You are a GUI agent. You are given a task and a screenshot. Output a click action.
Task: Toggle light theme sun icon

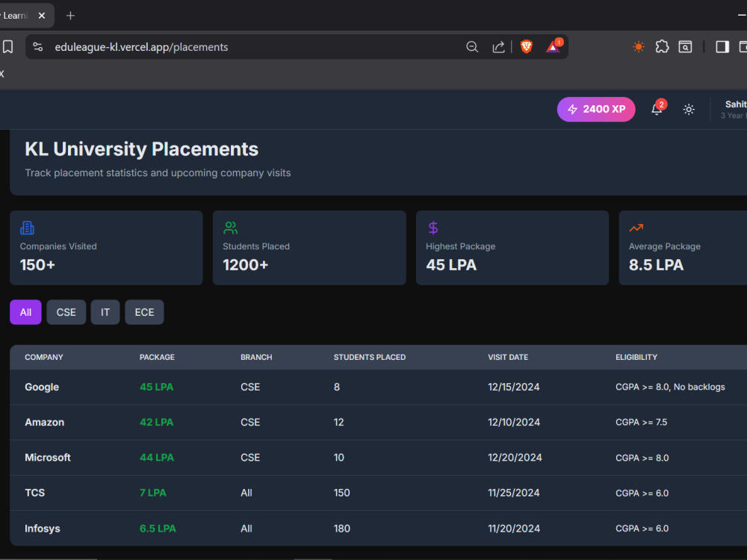coord(689,110)
